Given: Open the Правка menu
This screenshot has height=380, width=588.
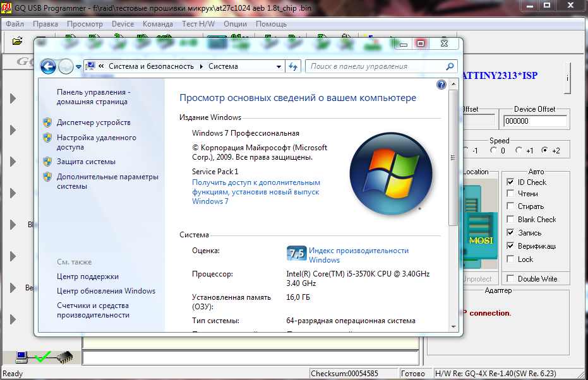Looking at the screenshot, I should (45, 24).
